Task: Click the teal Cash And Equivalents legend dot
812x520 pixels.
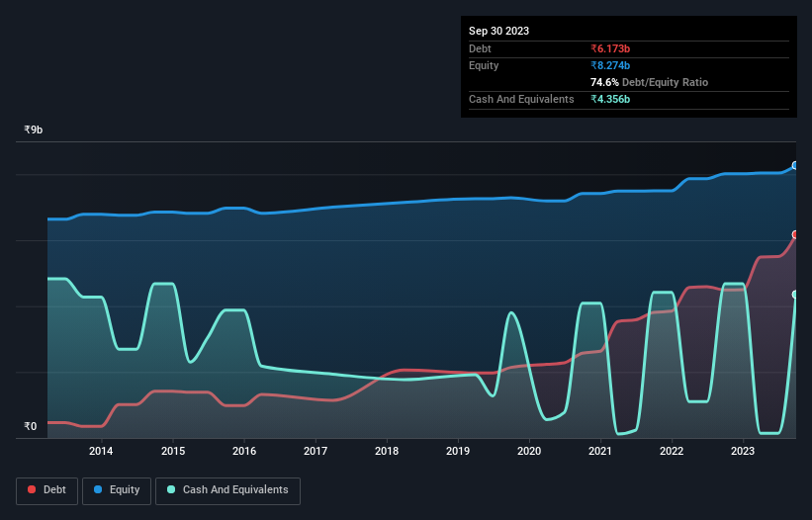Action: pos(171,489)
